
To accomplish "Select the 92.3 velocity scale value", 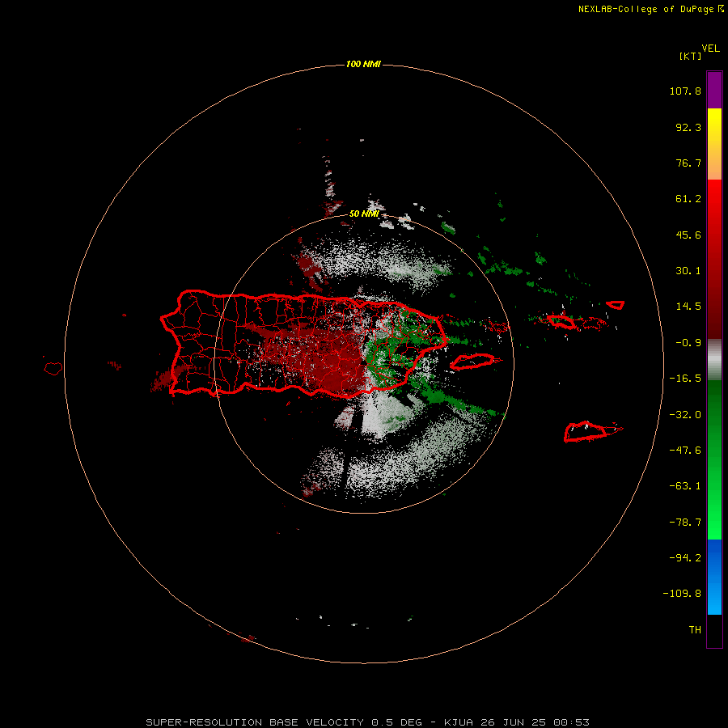I will click(x=688, y=127).
